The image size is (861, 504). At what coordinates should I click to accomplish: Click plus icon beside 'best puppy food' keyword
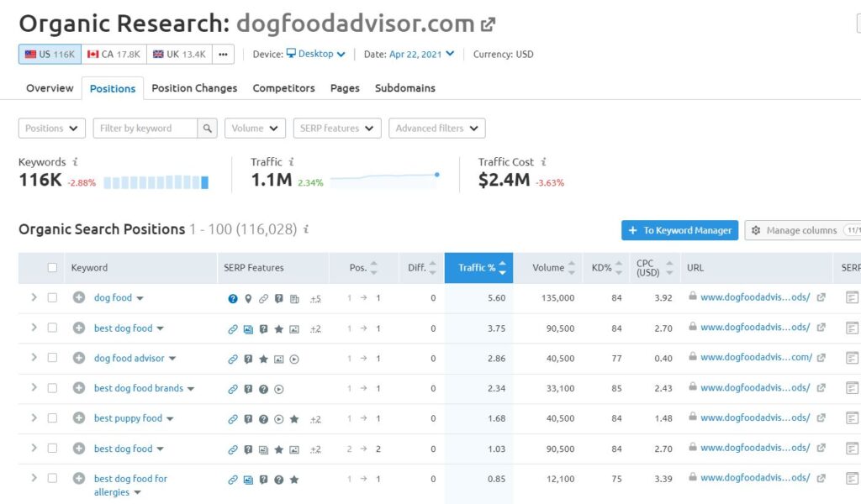tap(79, 418)
